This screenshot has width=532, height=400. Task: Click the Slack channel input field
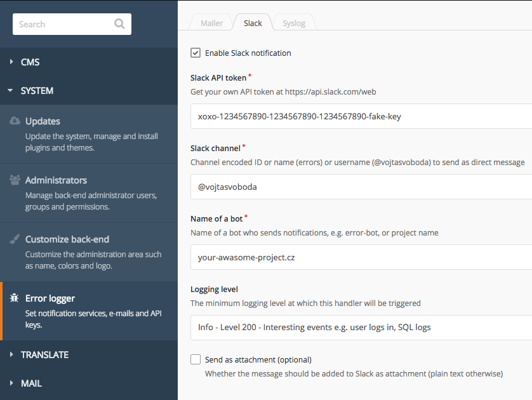pos(361,187)
